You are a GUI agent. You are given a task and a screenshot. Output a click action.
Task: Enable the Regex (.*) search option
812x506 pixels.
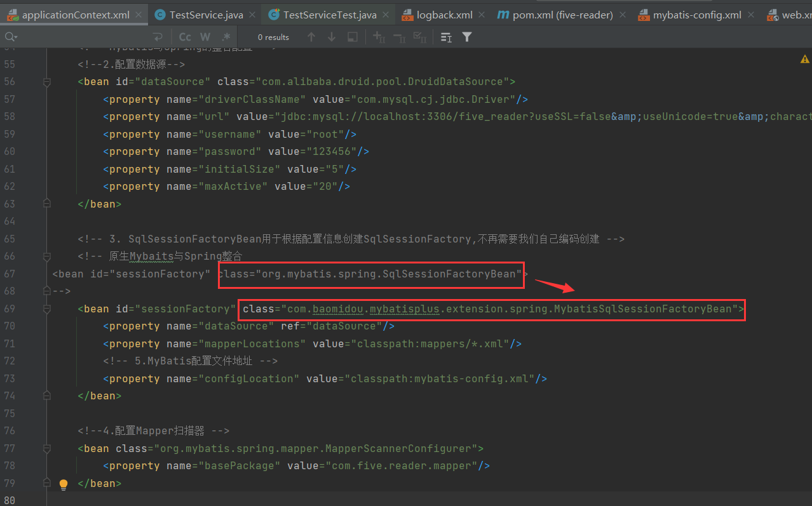(x=226, y=37)
